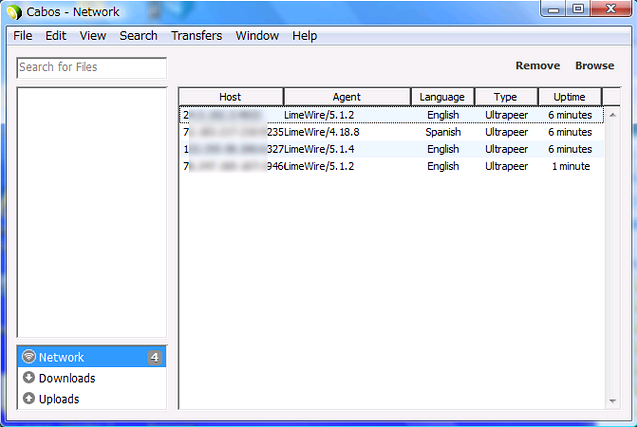Click the scrollbar up arrow
Image resolution: width=637 pixels, height=427 pixels.
pyautogui.click(x=613, y=115)
